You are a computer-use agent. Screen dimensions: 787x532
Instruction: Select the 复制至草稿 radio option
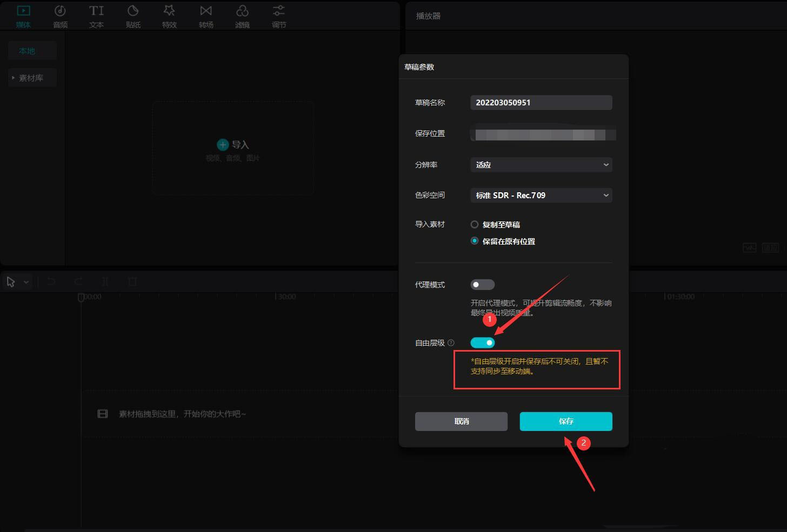coord(475,225)
